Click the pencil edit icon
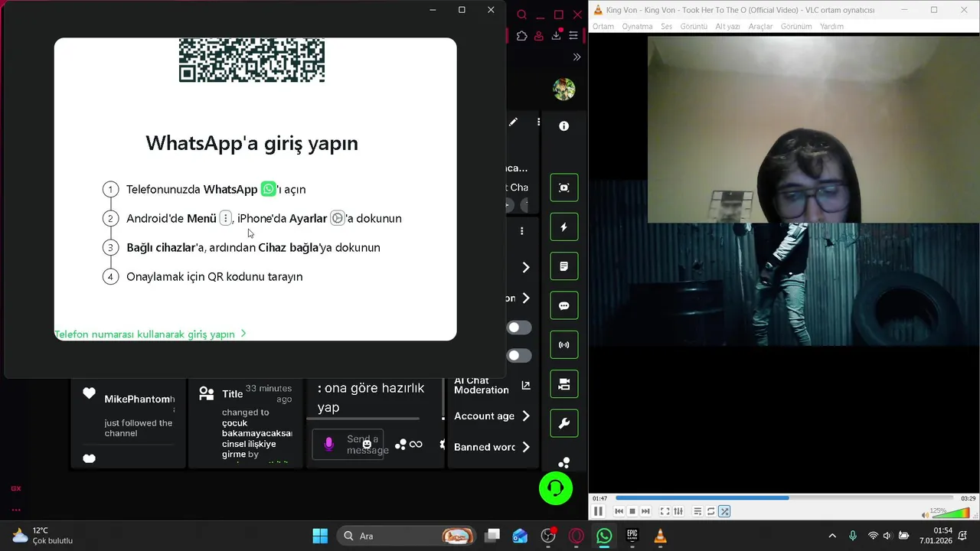This screenshot has height=551, width=980. click(513, 122)
